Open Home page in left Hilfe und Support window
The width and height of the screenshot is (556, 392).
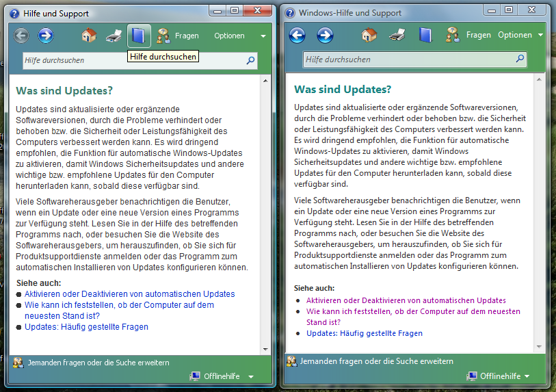pyautogui.click(x=89, y=36)
